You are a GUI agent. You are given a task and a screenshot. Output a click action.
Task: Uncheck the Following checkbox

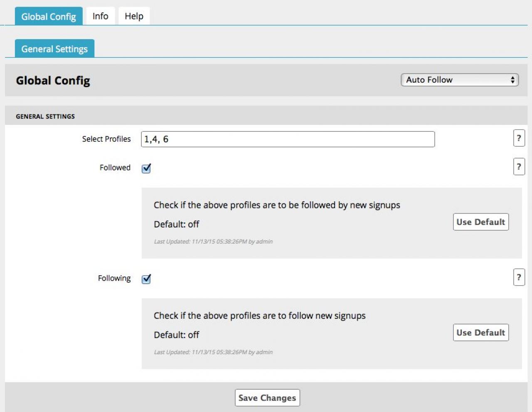coord(146,279)
